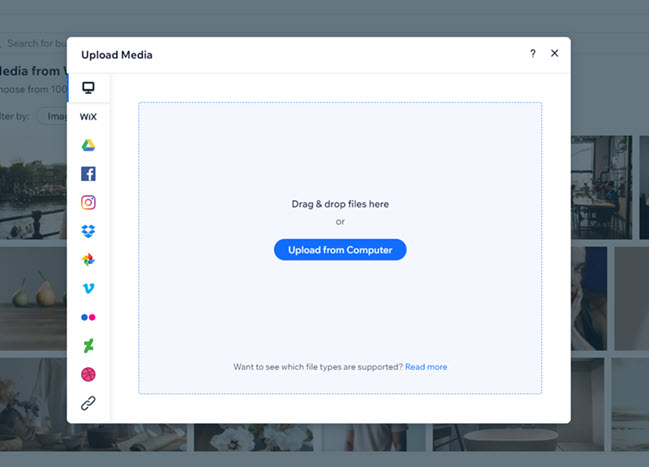Open help with the question mark icon
Viewport: 649px width, 467px height.
pos(533,53)
